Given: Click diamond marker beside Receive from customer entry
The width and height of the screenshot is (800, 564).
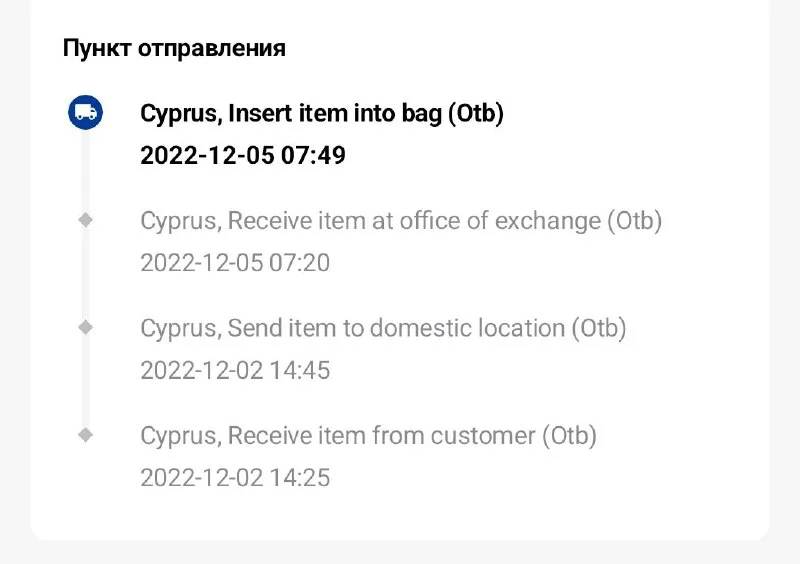Looking at the screenshot, I should [x=86, y=435].
